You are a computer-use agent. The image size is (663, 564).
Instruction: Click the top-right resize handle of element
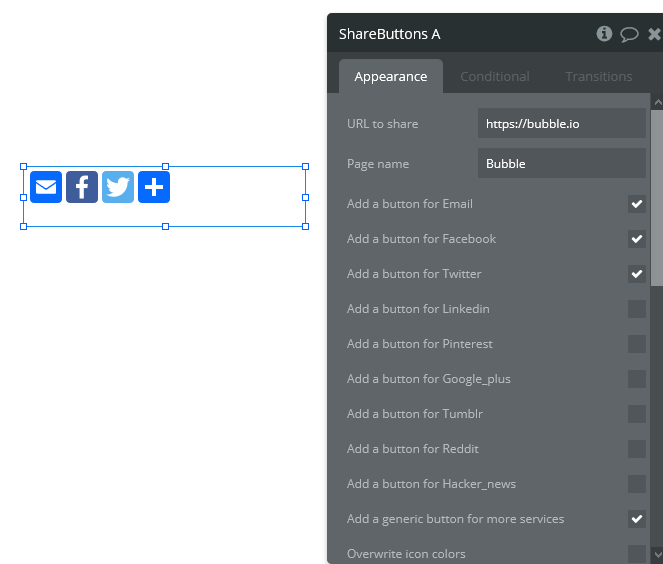tap(305, 167)
